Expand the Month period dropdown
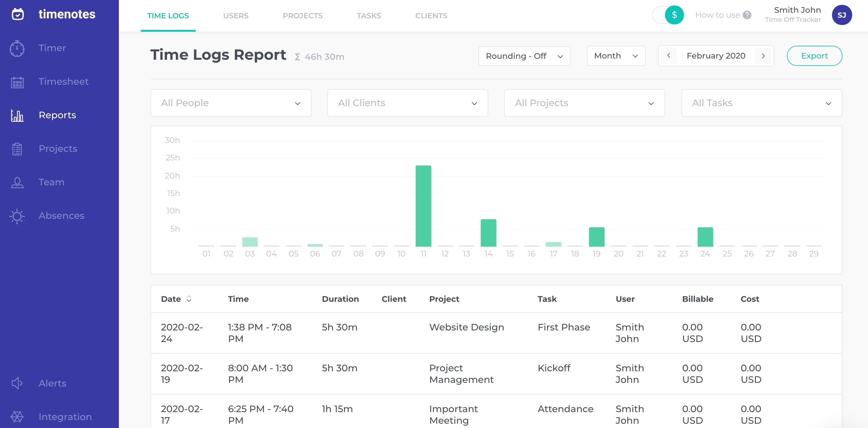Viewport: 868px width, 428px height. coord(616,56)
